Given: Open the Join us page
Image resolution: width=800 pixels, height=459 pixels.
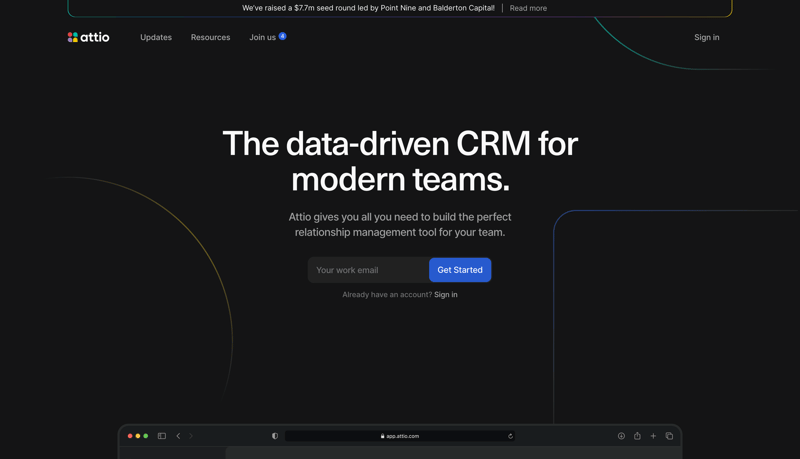Looking at the screenshot, I should point(262,37).
